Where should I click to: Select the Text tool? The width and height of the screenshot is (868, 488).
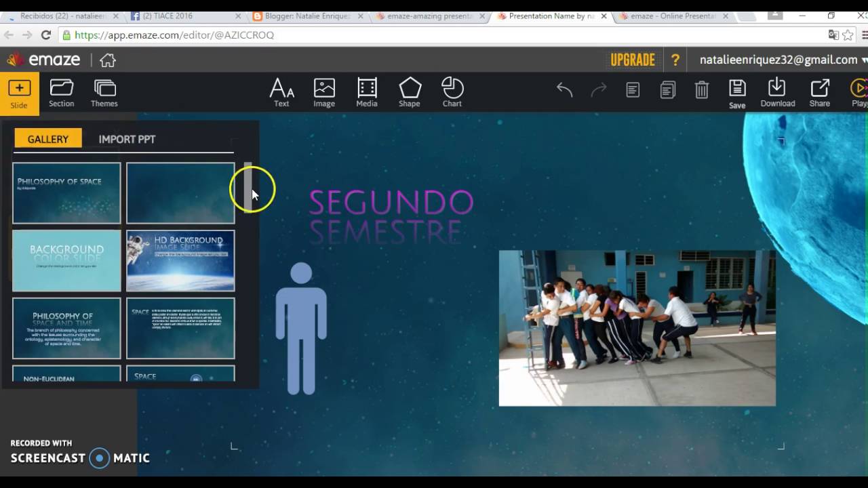pyautogui.click(x=281, y=93)
